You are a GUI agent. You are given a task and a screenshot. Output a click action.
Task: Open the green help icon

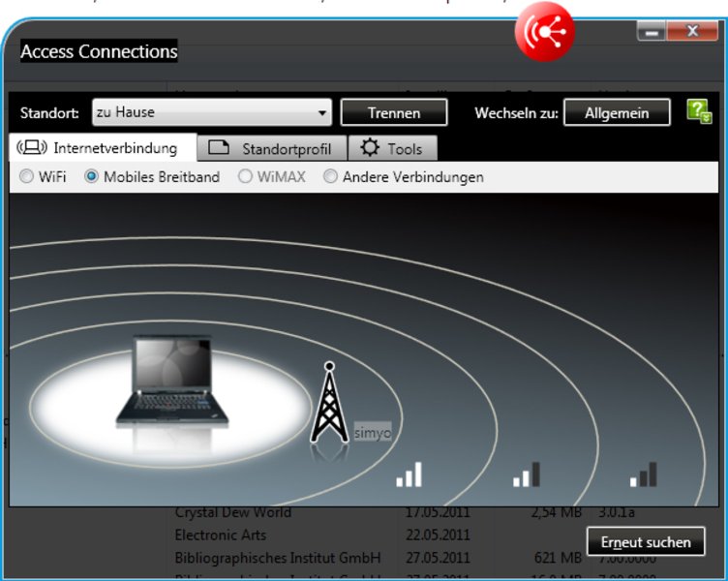pyautogui.click(x=699, y=112)
